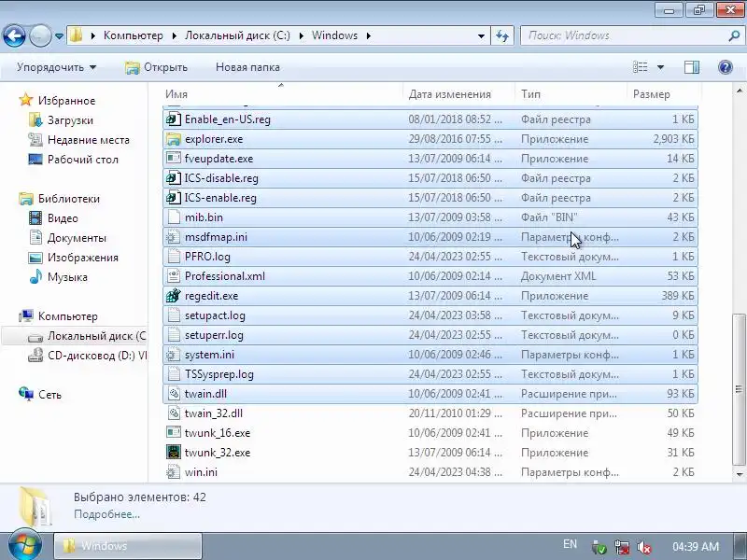Click the Открыть toolbar button
The image size is (747, 560).
[156, 67]
